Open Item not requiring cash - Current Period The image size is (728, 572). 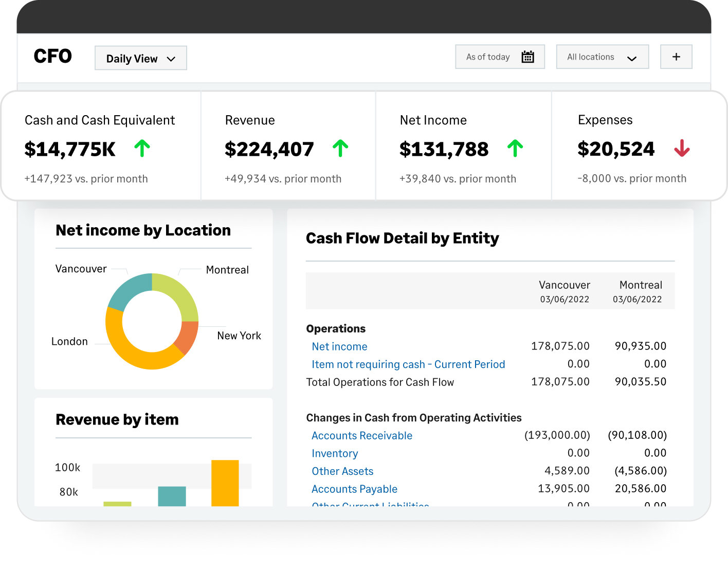click(408, 364)
